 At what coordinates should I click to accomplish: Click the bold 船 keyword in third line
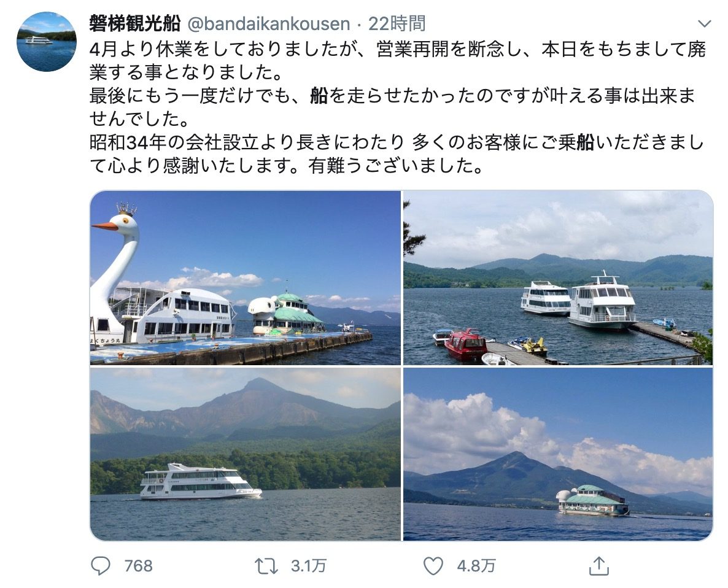(x=319, y=96)
